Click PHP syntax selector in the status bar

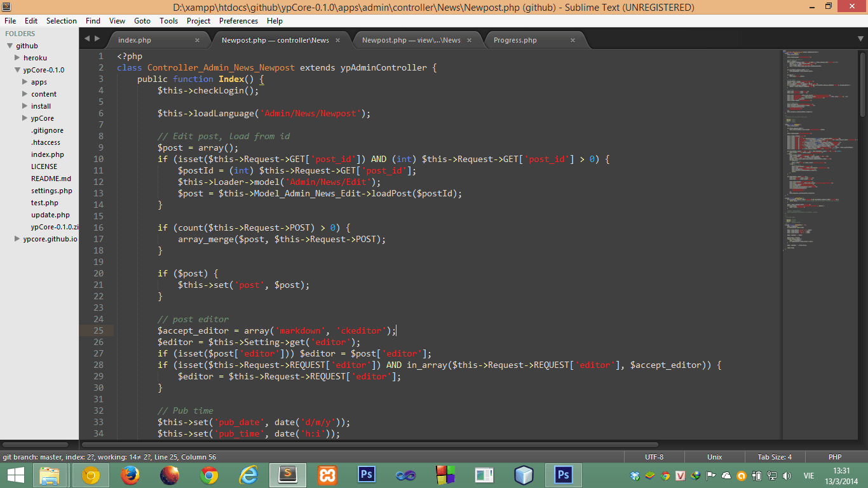[x=834, y=457]
